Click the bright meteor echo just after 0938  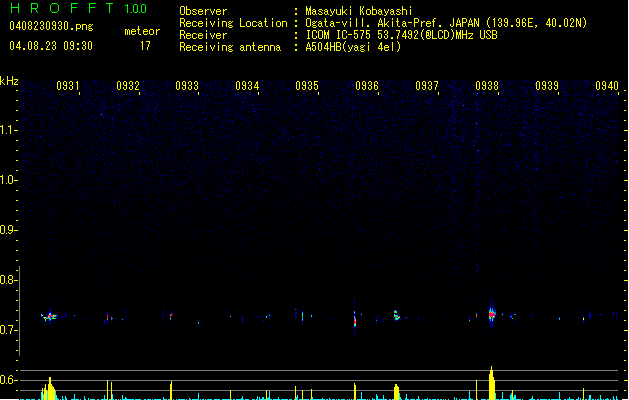[x=492, y=314]
